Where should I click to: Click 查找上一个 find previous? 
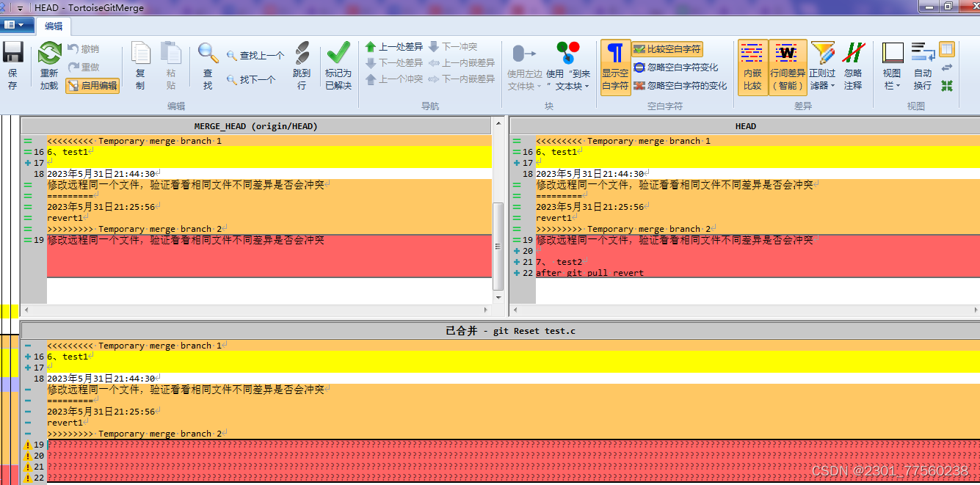coord(255,56)
